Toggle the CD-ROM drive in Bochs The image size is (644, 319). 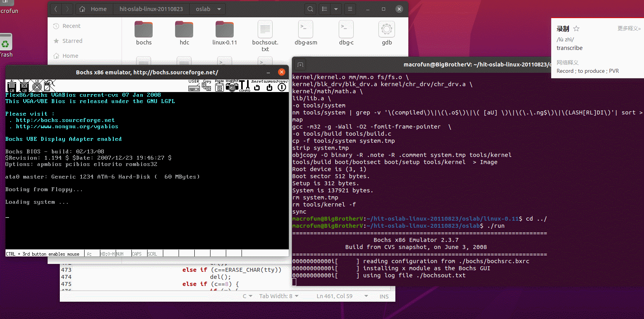click(37, 86)
